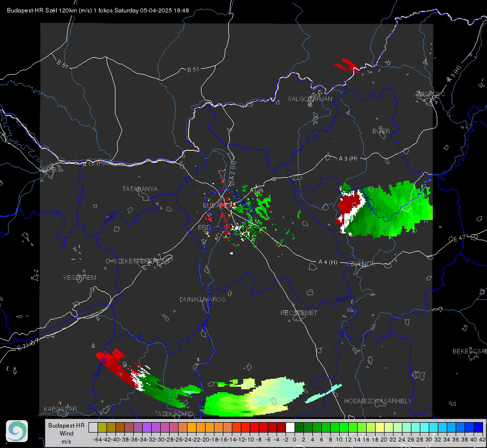The height and width of the screenshot is (448, 487).
Task: Click the EGER city label
Action: [x=381, y=131]
